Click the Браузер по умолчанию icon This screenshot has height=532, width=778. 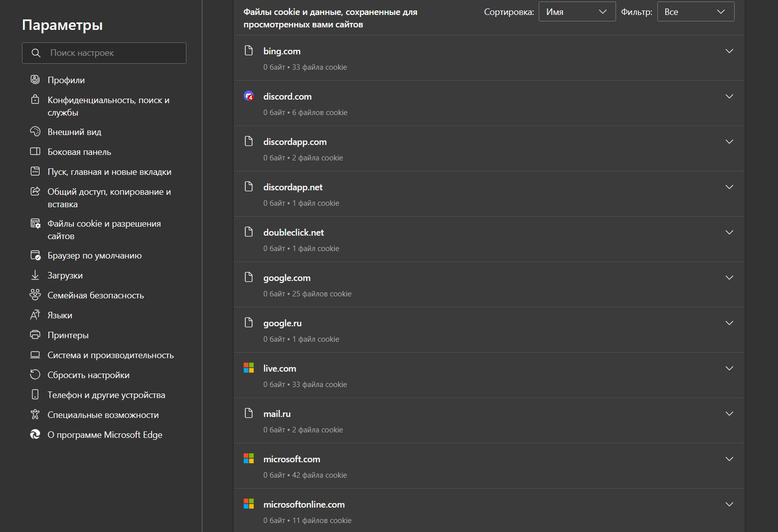tap(35, 255)
